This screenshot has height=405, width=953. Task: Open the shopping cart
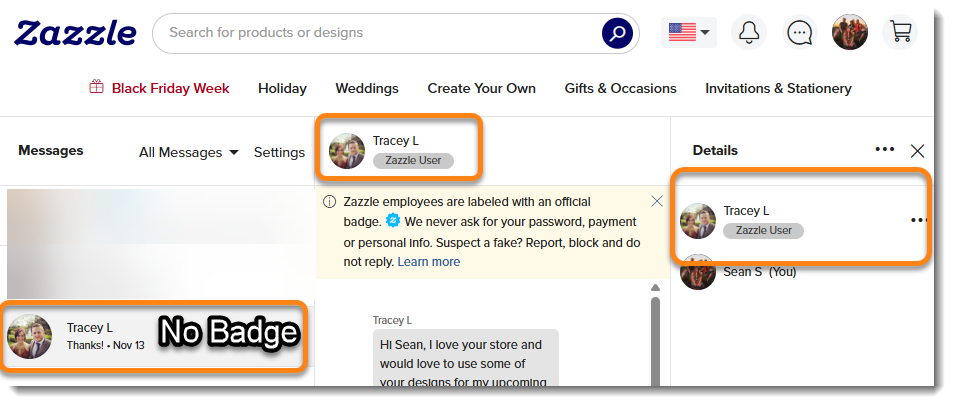pos(900,32)
